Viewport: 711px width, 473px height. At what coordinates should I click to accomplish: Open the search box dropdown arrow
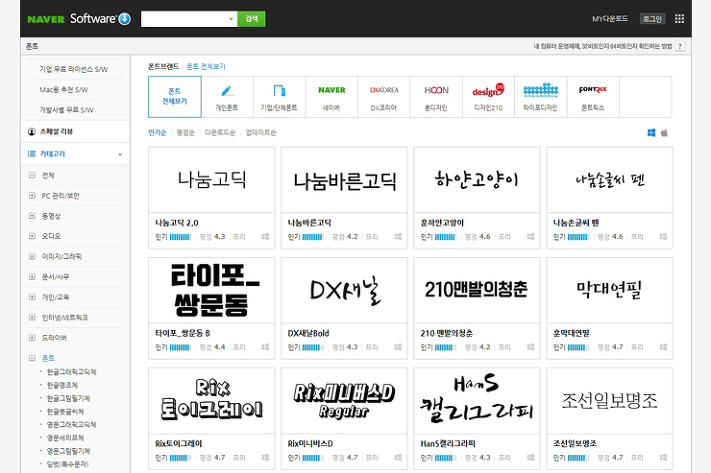point(231,19)
